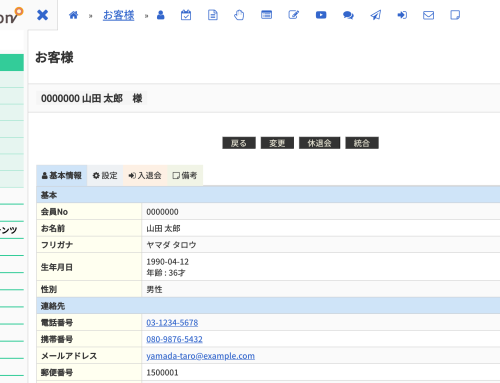Click the メールアドレス label cell

89,356
